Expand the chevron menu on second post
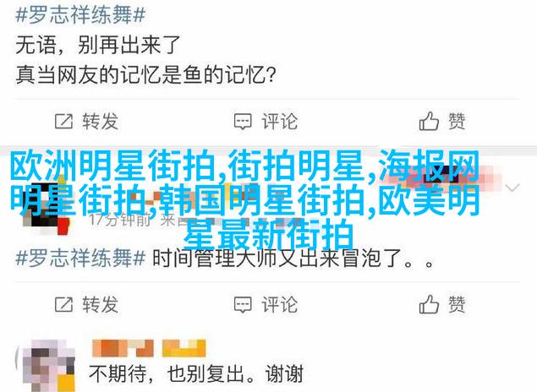 pos(512,188)
